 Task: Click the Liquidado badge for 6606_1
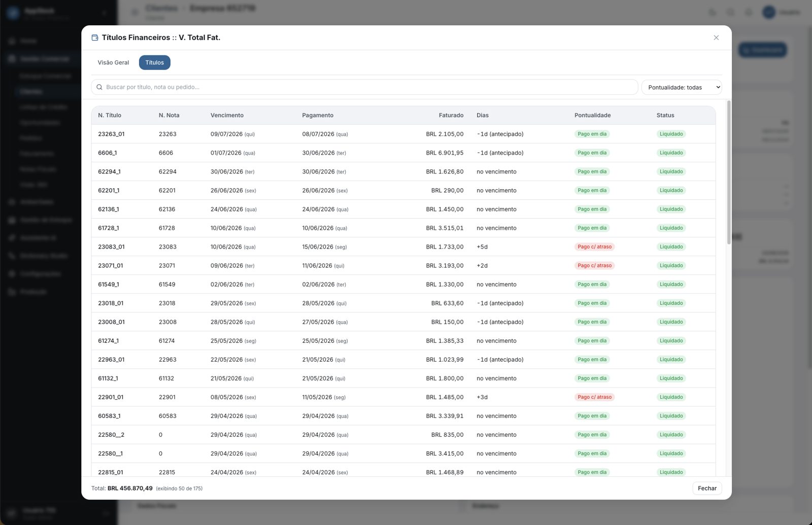[x=671, y=153]
